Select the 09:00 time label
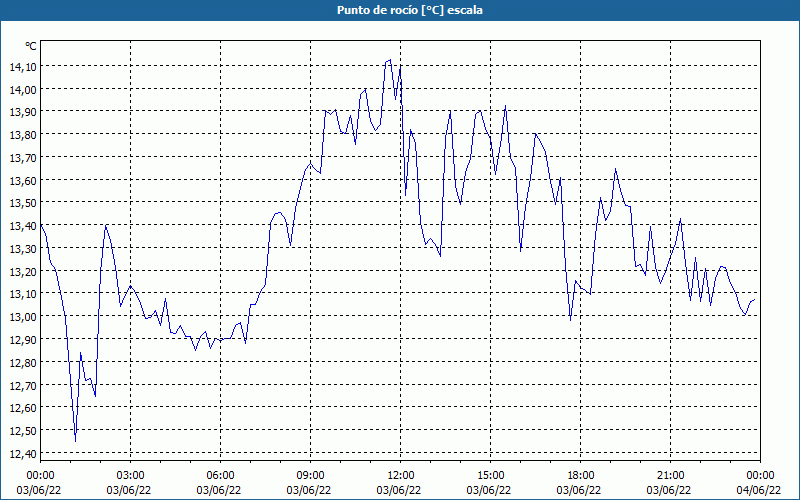Screen dimensions: 800x500 click(310, 476)
